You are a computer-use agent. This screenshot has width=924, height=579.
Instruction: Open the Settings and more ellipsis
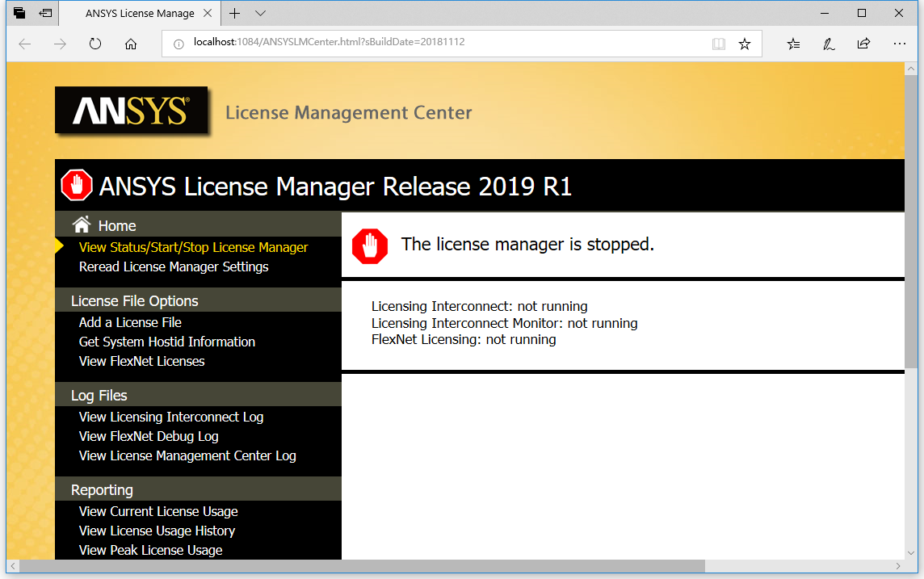(x=899, y=44)
